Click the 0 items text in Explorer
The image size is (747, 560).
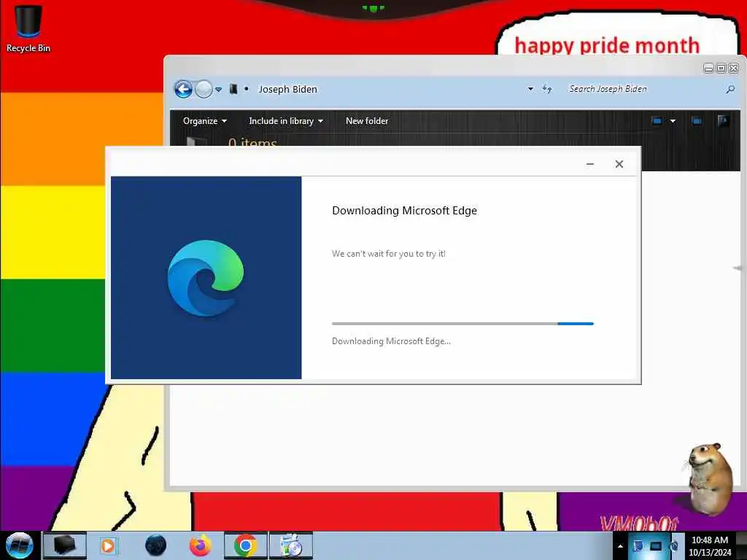click(252, 142)
